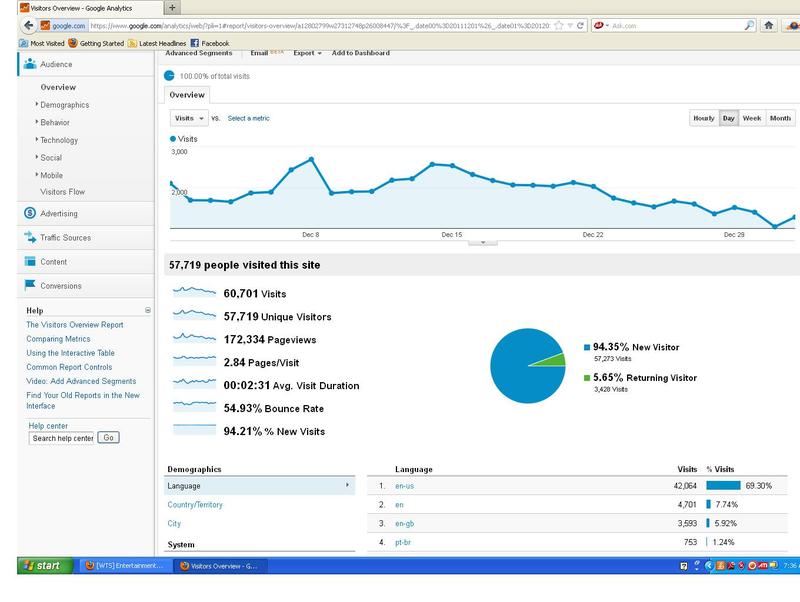Click the Search help center field
Image resolution: width=800 pixels, height=602 pixels.
(x=62, y=438)
